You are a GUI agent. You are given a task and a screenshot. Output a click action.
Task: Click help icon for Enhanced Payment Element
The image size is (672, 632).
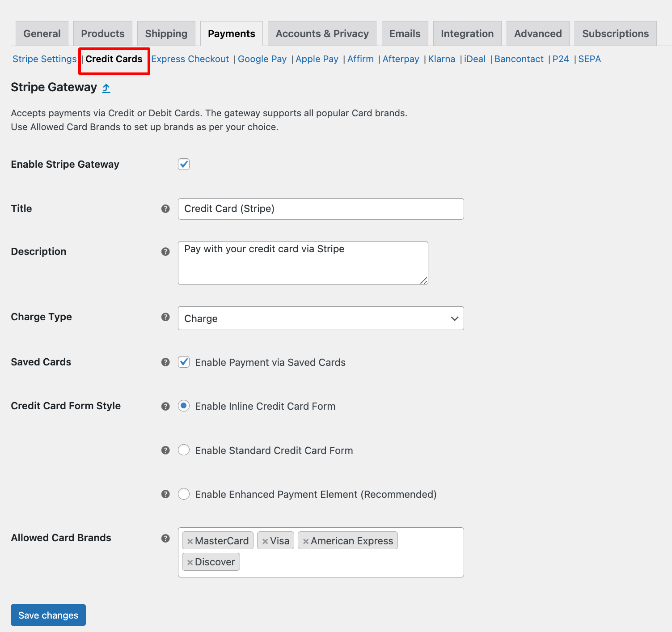[165, 494]
